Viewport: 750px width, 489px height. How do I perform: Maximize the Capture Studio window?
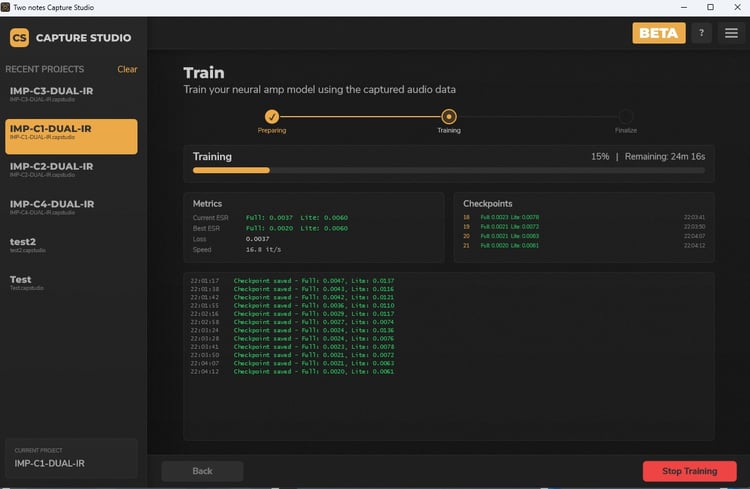pos(710,7)
